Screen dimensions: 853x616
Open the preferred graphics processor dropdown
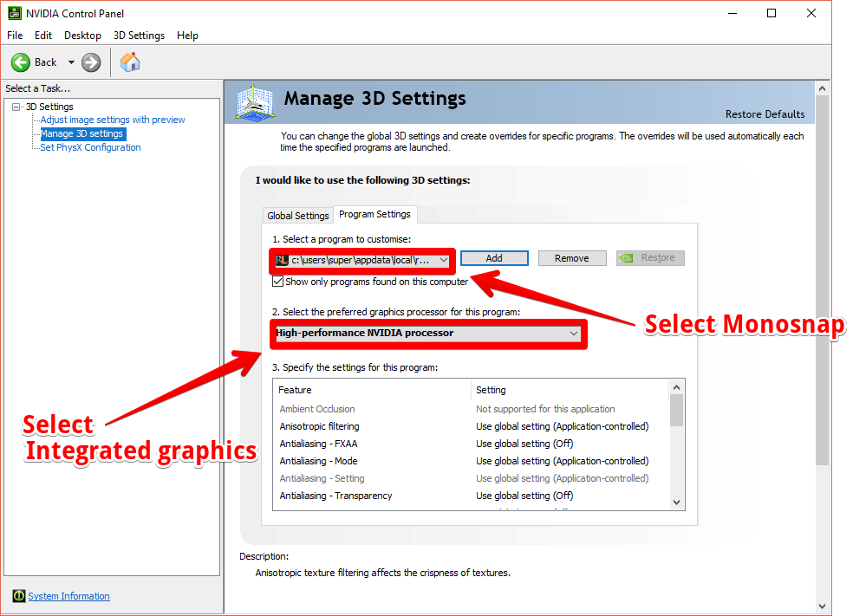427,334
